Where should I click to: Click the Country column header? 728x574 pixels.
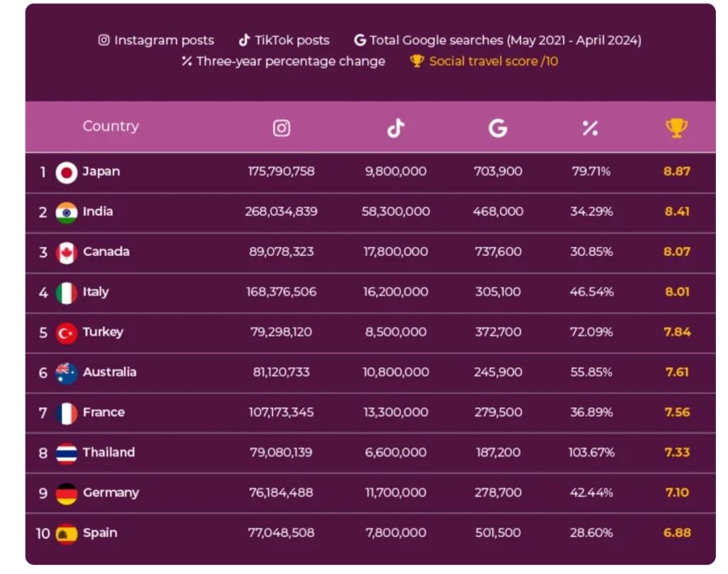pos(110,127)
